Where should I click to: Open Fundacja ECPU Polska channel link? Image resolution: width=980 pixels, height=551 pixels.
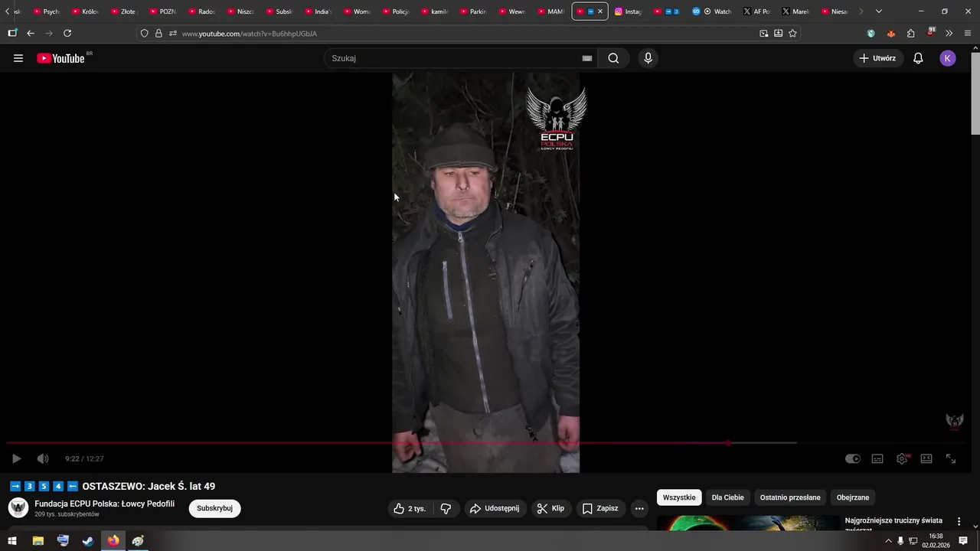coord(104,504)
